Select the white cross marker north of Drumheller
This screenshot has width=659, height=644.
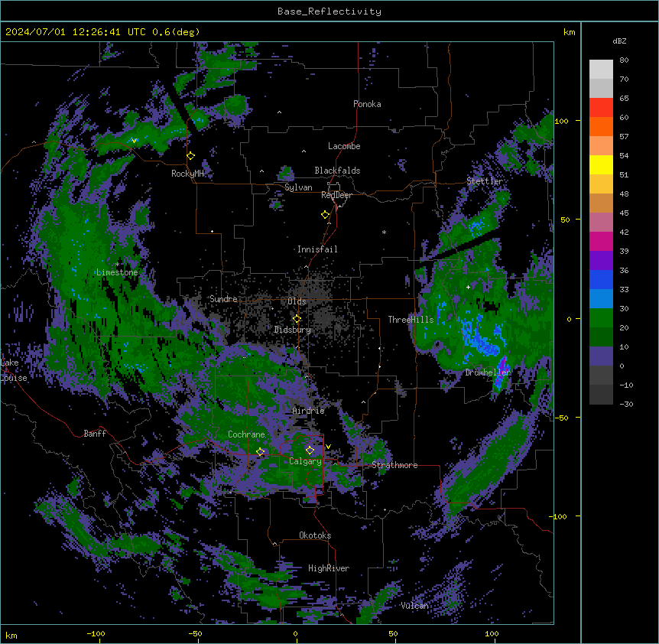pyautogui.click(x=468, y=287)
